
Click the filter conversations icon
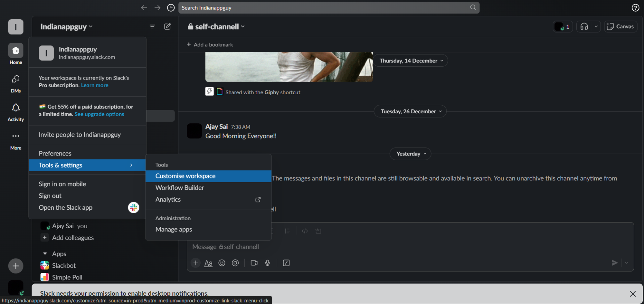pos(152,27)
